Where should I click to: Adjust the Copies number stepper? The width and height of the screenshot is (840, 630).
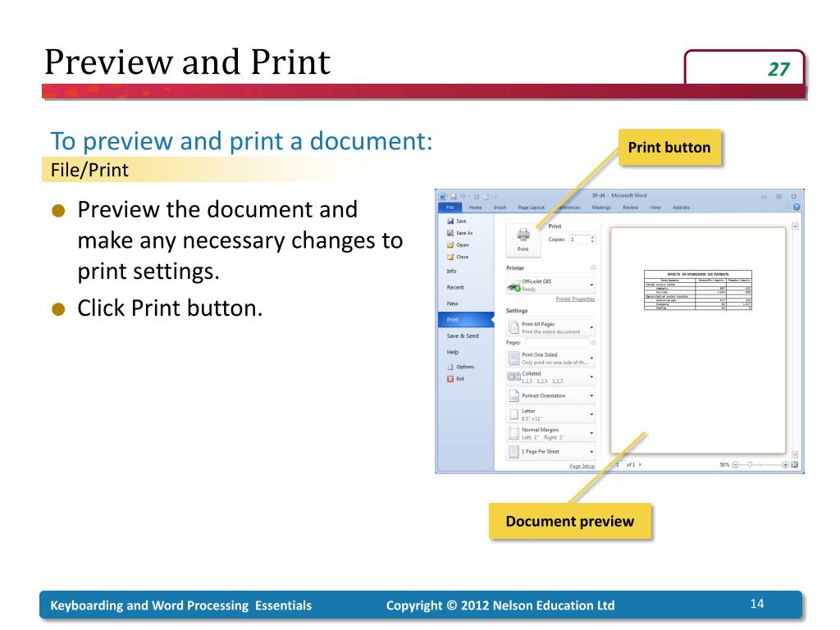[592, 239]
